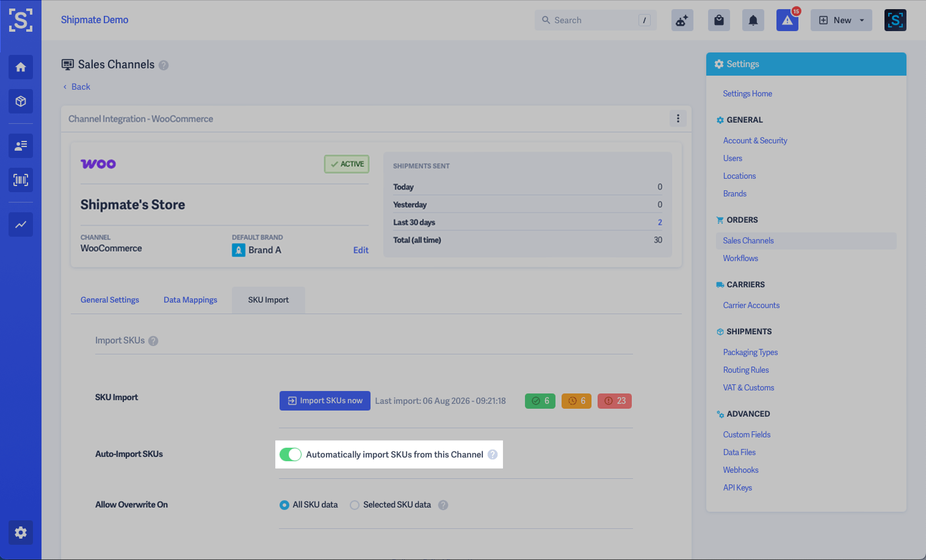The height and width of the screenshot is (560, 926).
Task: Open the shipments box icon in sidebar
Action: 21,101
